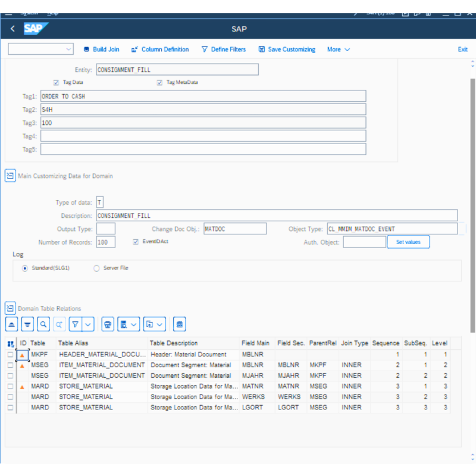
Task: Click the table layout grid icon
Action: [x=180, y=324]
